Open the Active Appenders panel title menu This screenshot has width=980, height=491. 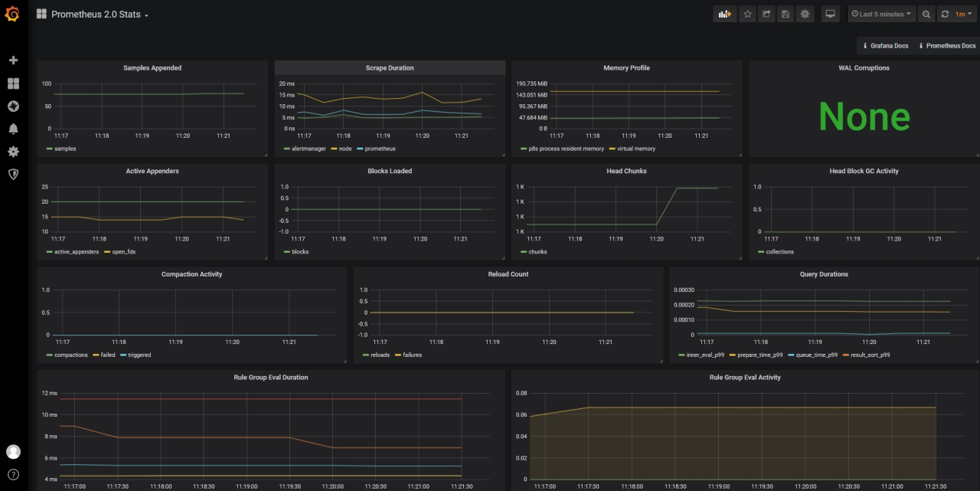tap(152, 171)
